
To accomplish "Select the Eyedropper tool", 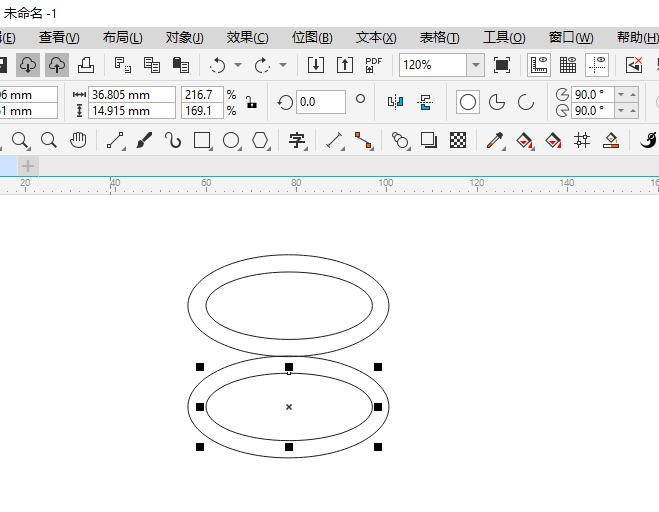I will click(494, 140).
